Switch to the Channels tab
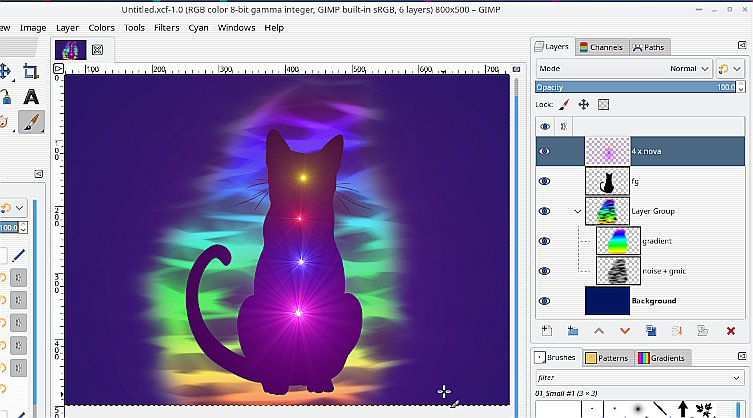The width and height of the screenshot is (753, 418). coord(601,47)
